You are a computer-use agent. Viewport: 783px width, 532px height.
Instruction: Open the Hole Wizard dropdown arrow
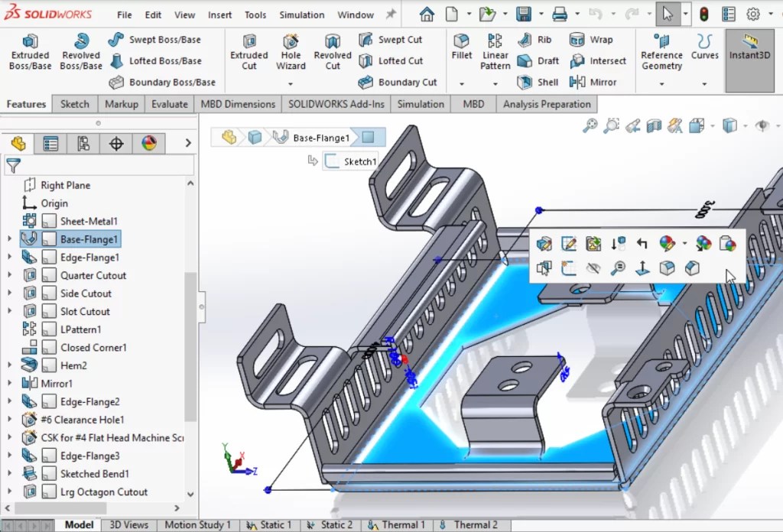pos(291,84)
